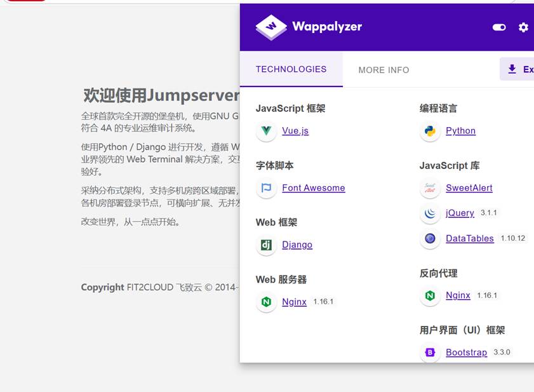Image resolution: width=534 pixels, height=392 pixels.
Task: Open Nginx link under 反向代理
Action: [x=458, y=295]
